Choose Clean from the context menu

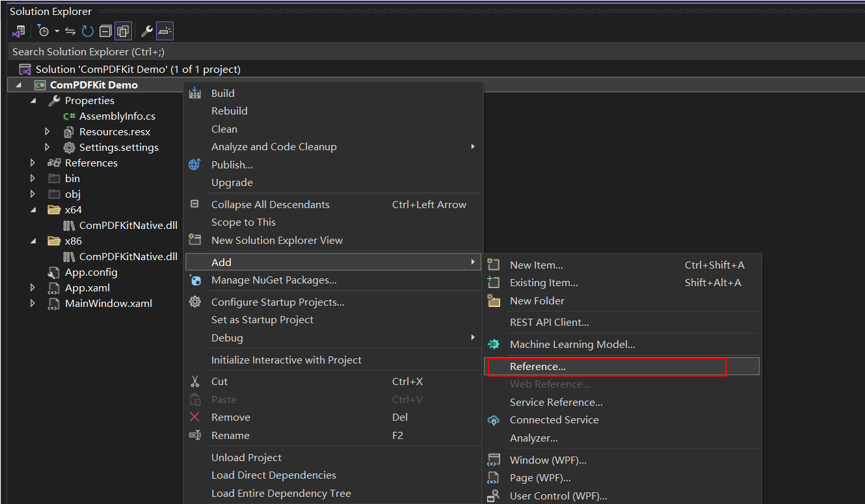(224, 129)
